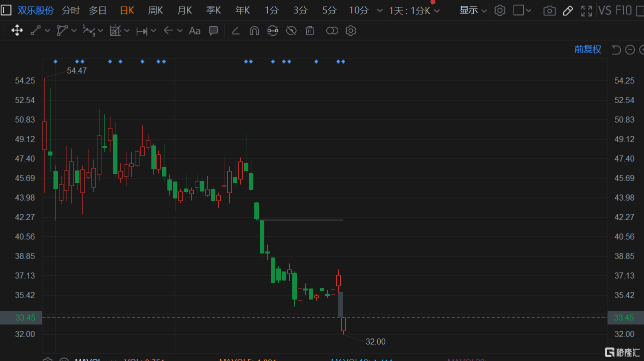Click the 32.00 low price label
The height and width of the screenshot is (361, 644).
click(x=376, y=342)
